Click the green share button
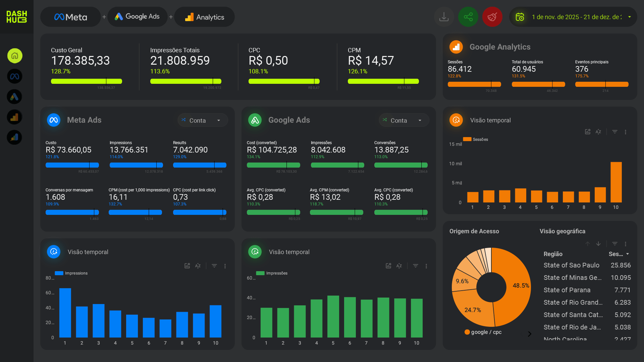Viewport: 644px width, 362px height. click(468, 17)
